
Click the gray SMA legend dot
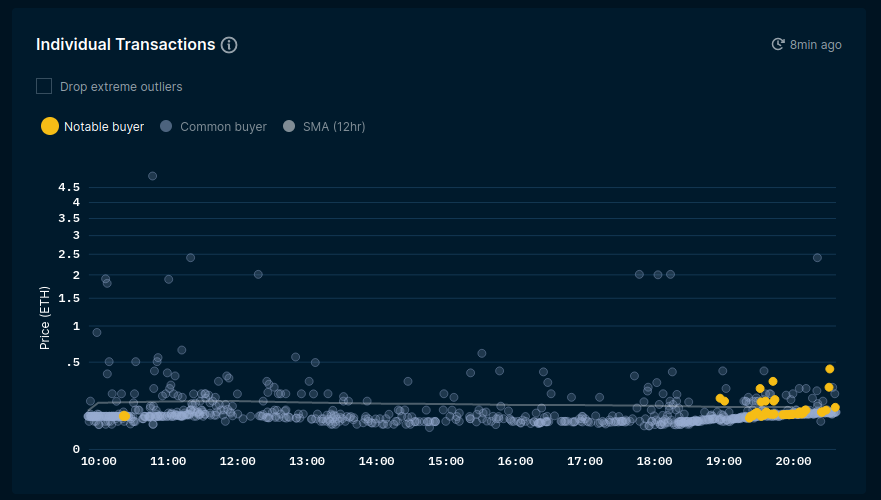(289, 126)
